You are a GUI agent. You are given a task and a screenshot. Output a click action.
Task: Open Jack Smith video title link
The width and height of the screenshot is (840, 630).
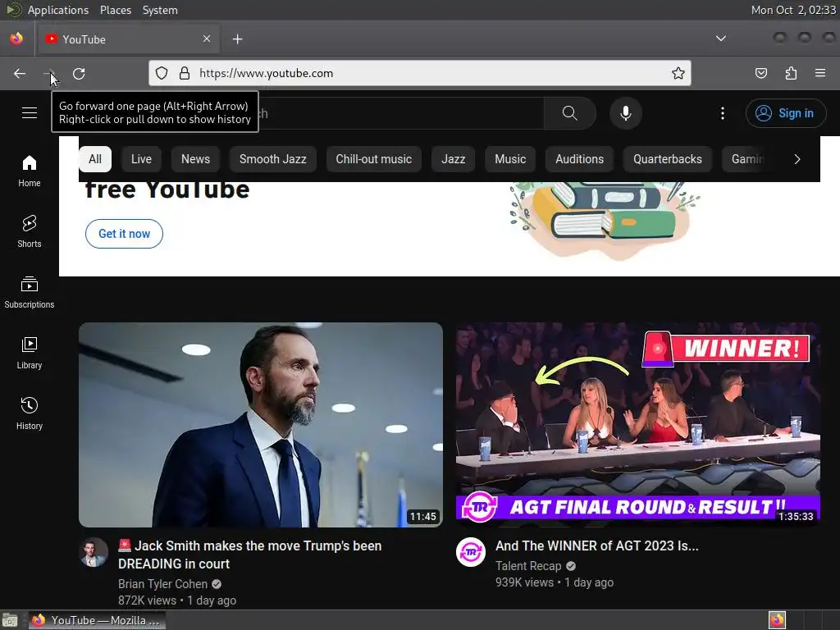(x=249, y=555)
